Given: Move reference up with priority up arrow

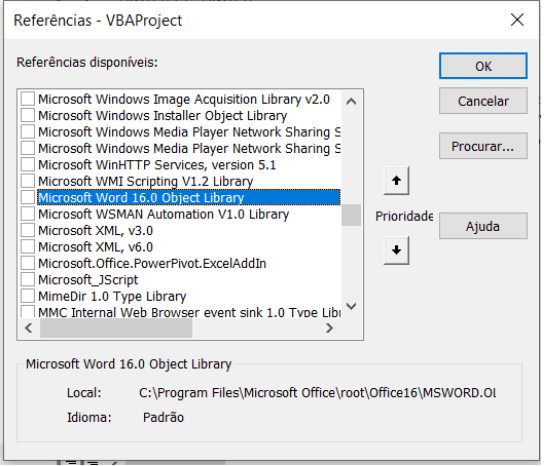Looking at the screenshot, I should 396,181.
